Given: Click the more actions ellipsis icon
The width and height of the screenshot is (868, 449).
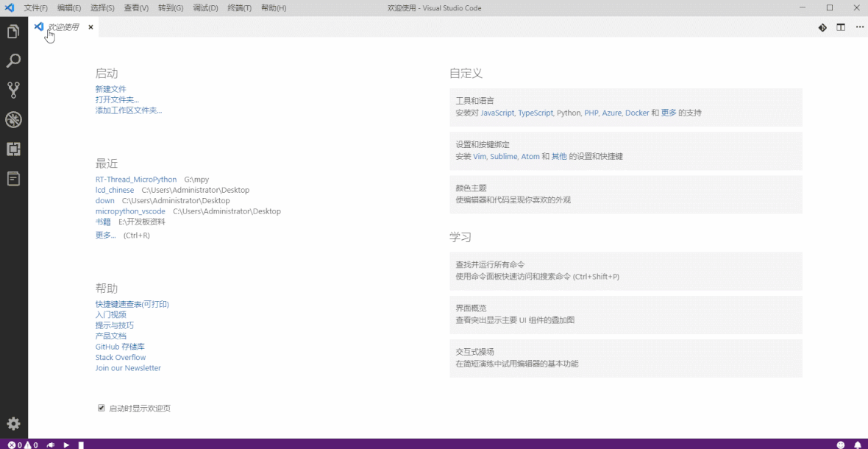Looking at the screenshot, I should (859, 27).
